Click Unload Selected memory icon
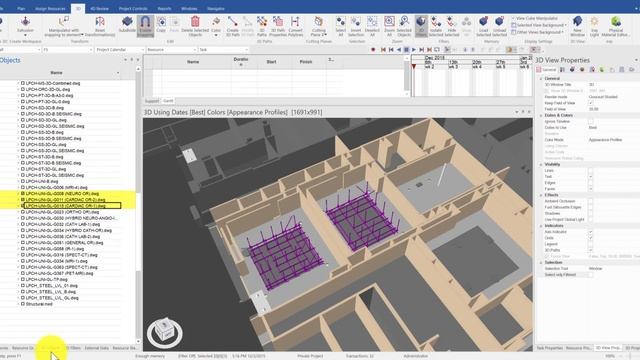Image resolution: width=640 pixels, height=360 pixels. [500, 22]
